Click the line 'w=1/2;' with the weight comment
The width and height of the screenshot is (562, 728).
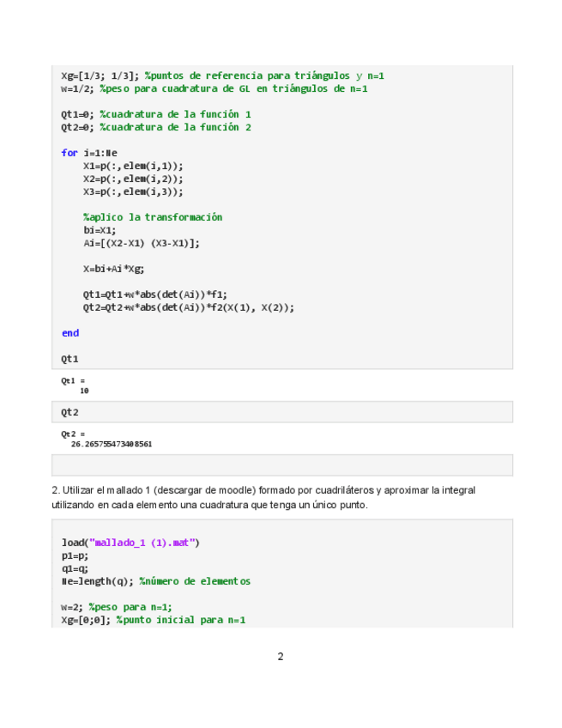214,88
